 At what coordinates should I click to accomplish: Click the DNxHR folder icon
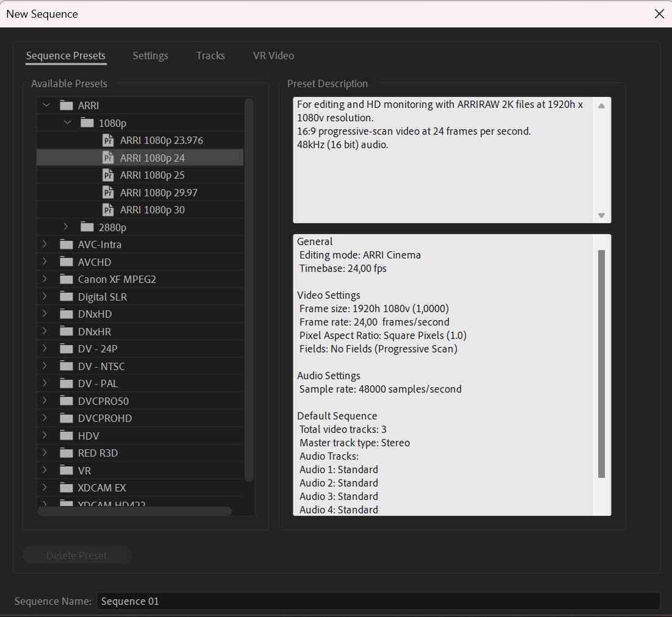(x=66, y=331)
